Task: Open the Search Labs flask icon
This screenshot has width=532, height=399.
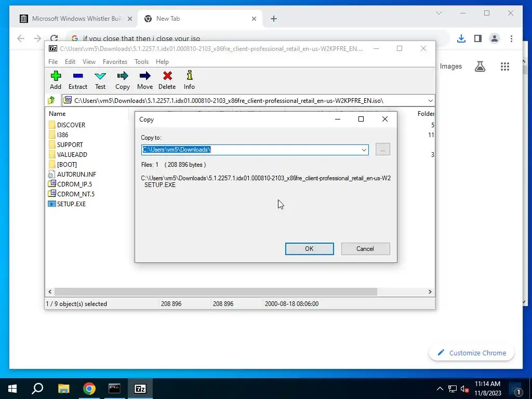Action: [480, 66]
